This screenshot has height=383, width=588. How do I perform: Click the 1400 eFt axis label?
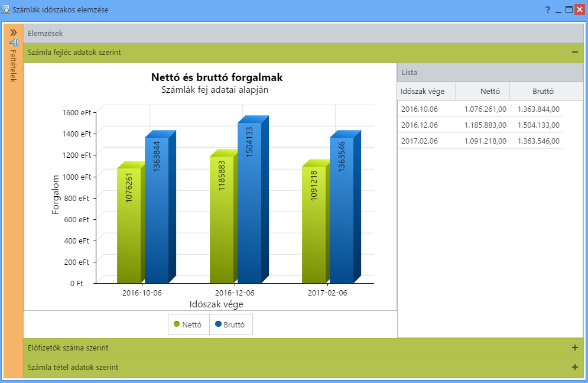(76, 134)
